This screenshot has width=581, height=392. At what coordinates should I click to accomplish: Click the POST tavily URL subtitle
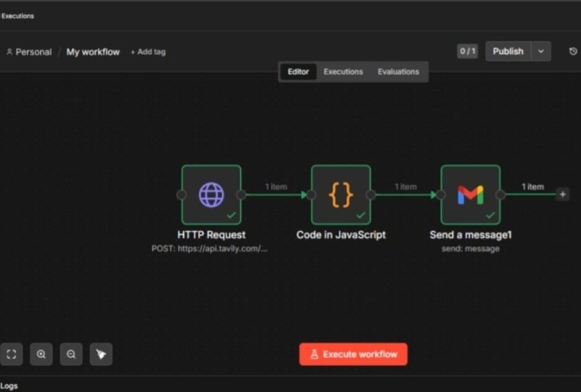coord(209,248)
